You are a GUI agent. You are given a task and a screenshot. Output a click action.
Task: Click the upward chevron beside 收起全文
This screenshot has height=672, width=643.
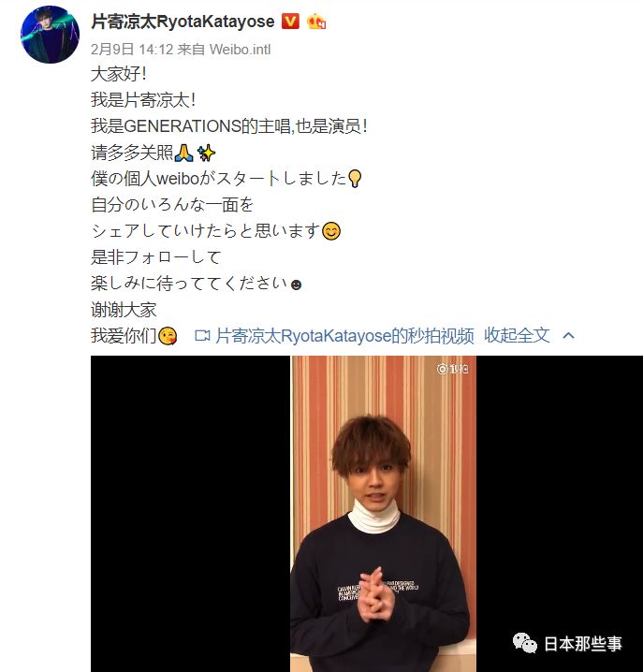(x=568, y=336)
